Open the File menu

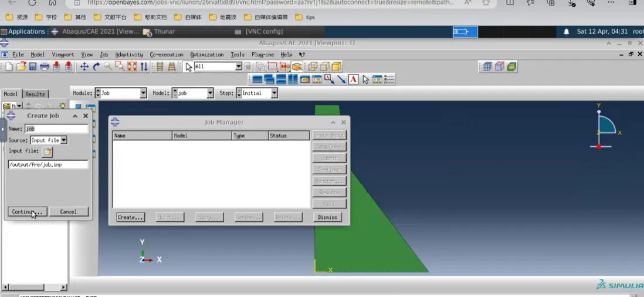click(18, 55)
